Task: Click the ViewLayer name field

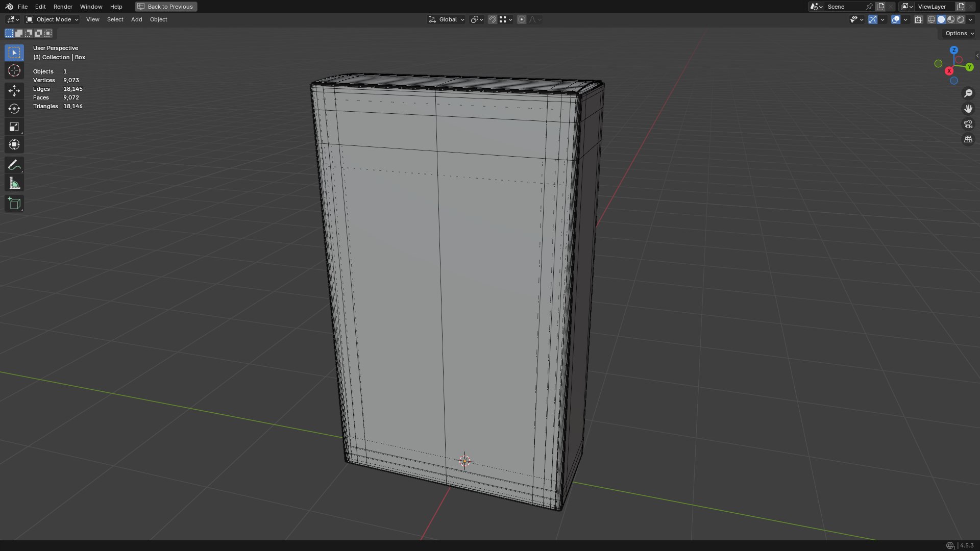Action: 935,7
